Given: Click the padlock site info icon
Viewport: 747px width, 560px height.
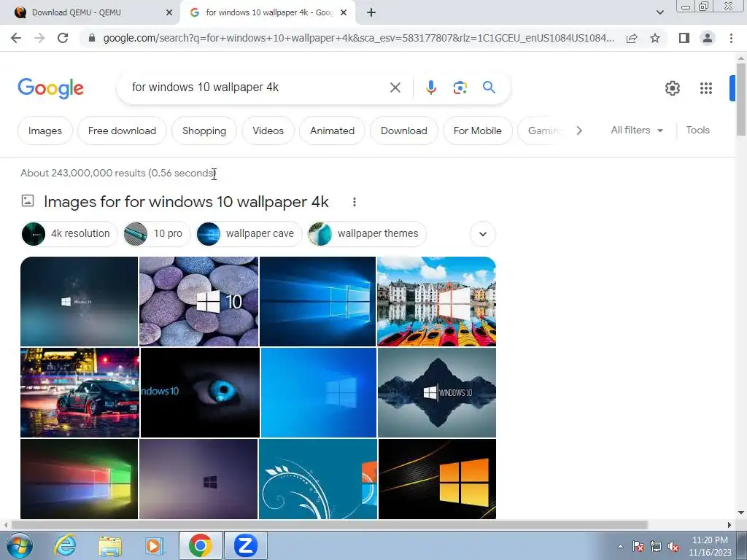Looking at the screenshot, I should (92, 38).
